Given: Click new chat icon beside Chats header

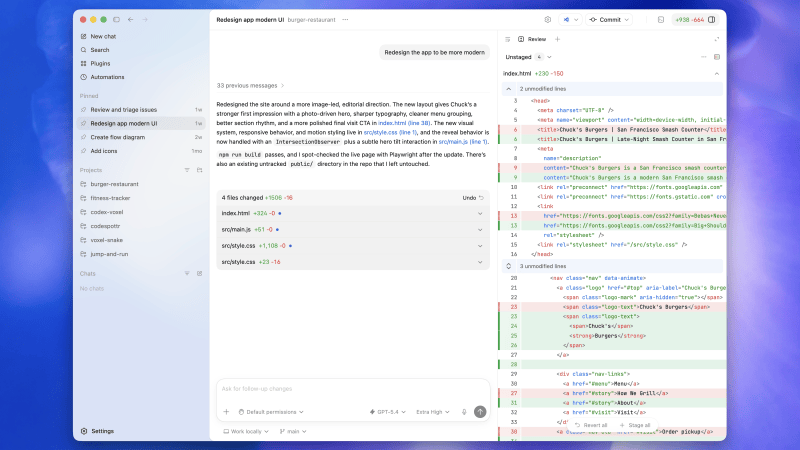Looking at the screenshot, I should [x=199, y=273].
